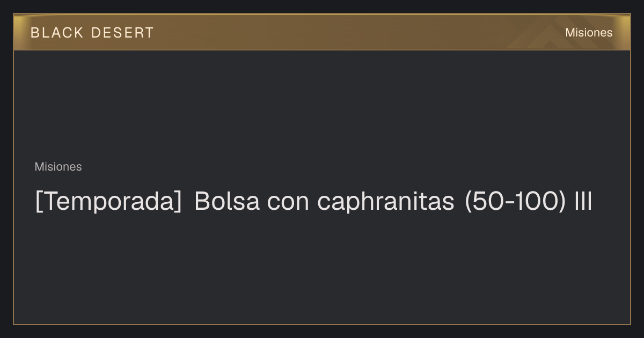Select the (50-100) range in the title
Image resolution: width=644 pixels, height=338 pixels.
[x=513, y=202]
